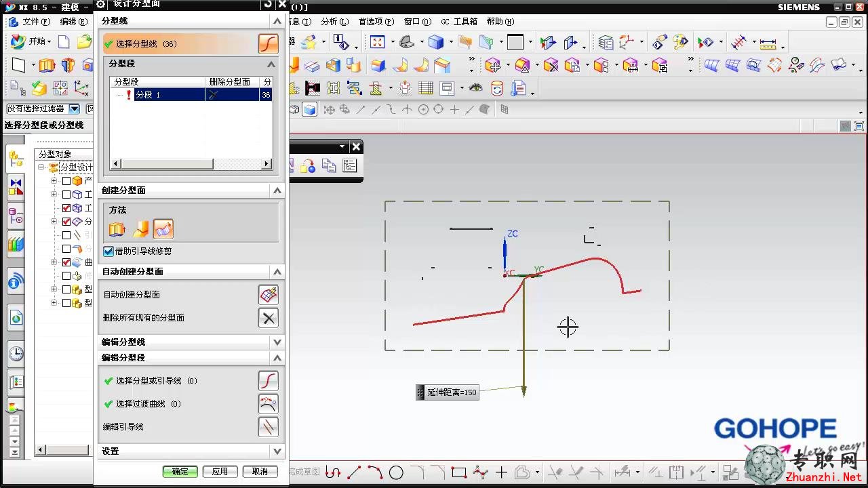This screenshot has height=488, width=868.
Task: Uncheck the third tree row red checkbox
Action: [x=66, y=208]
